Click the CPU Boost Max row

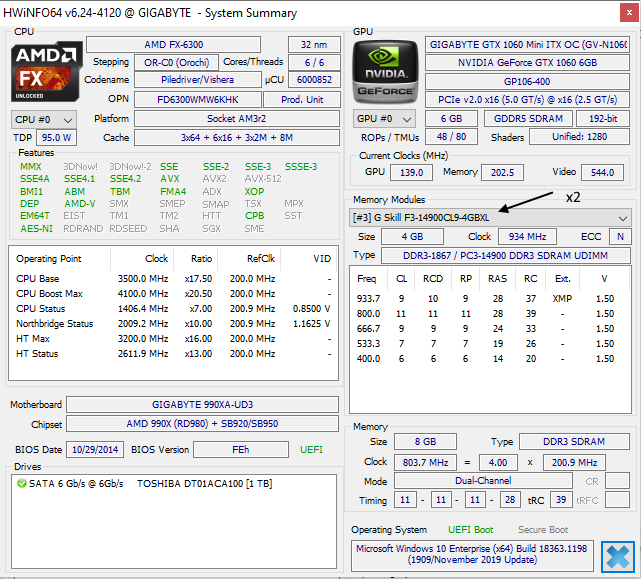coord(173,294)
